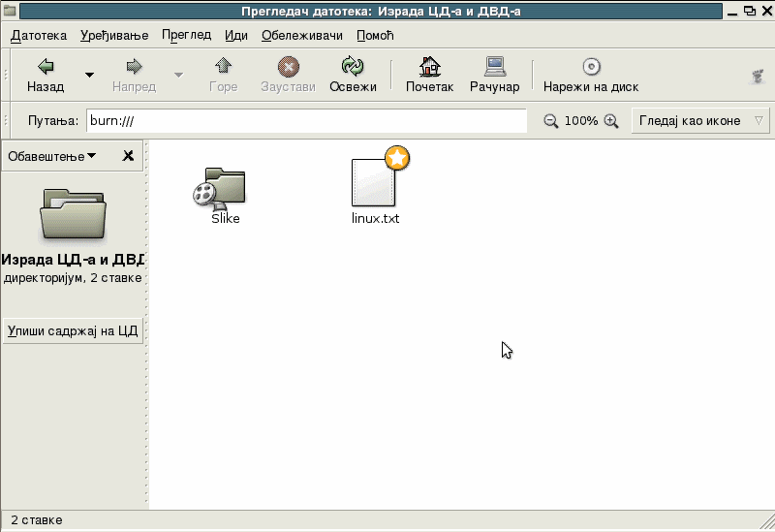The width and height of the screenshot is (775, 532).
Task: Click the window menu icon in titlebar
Action: (10, 11)
